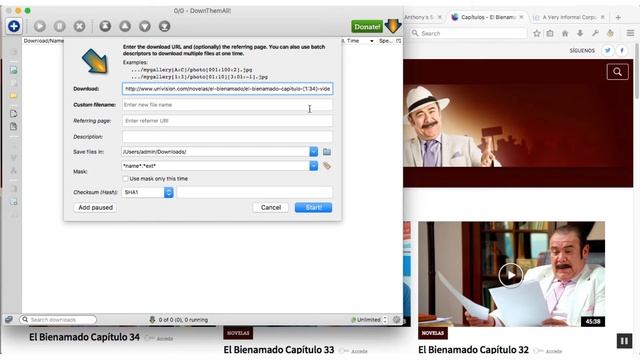Open the Save files in dropdown
Viewport: 640px width, 360px height.
[313, 152]
